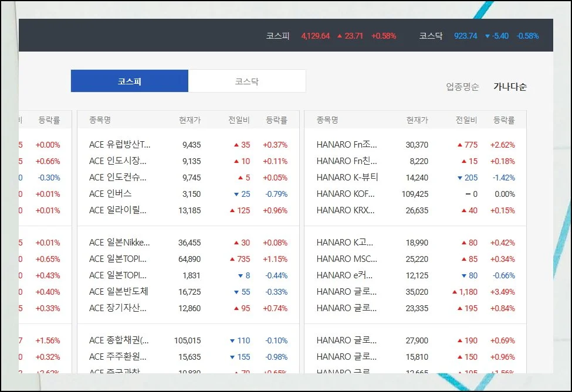Open the ACE 인버스 stock page
Screen dimensions: 572x392
110,194
